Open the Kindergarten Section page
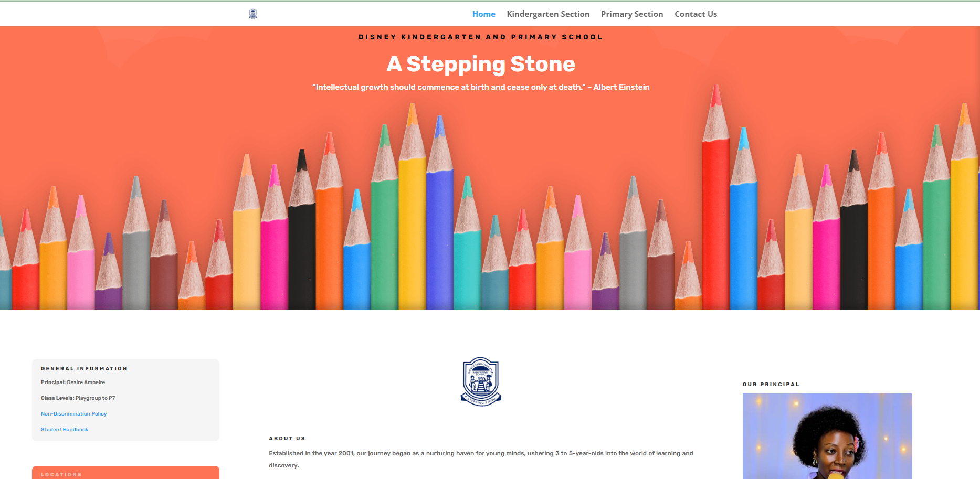This screenshot has height=479, width=980. point(548,14)
